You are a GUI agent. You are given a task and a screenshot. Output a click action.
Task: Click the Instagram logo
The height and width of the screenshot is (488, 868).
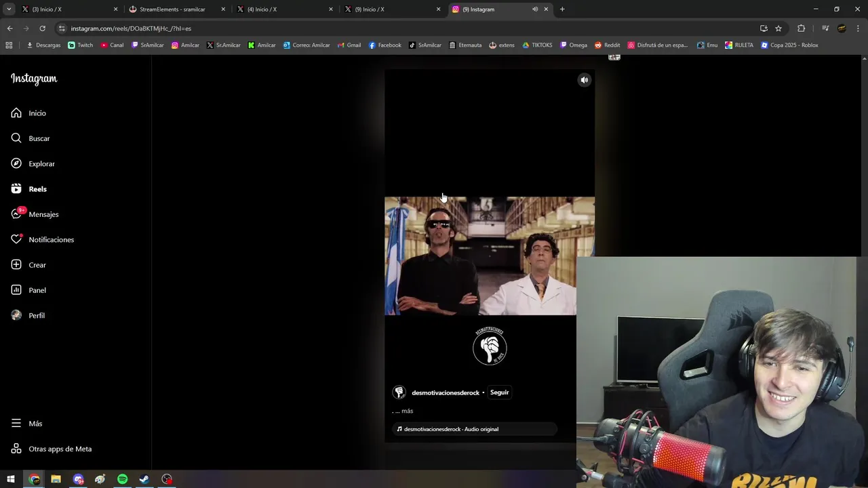coord(34,79)
